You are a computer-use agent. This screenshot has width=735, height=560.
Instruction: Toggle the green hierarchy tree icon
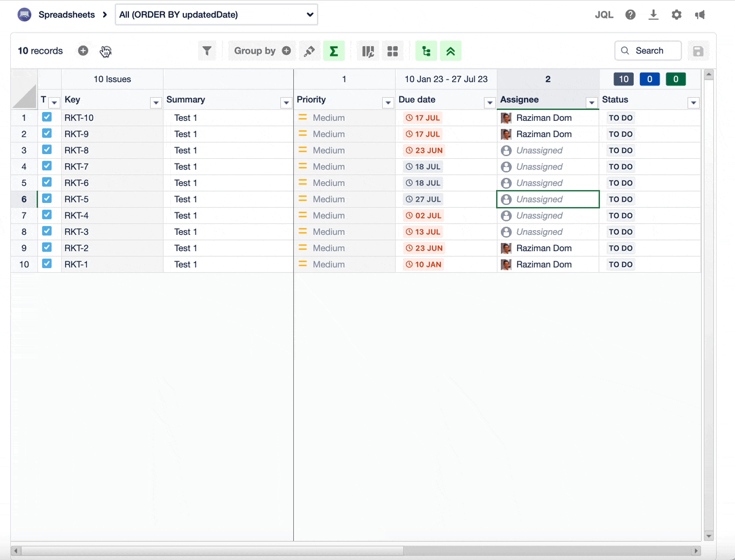tap(426, 51)
